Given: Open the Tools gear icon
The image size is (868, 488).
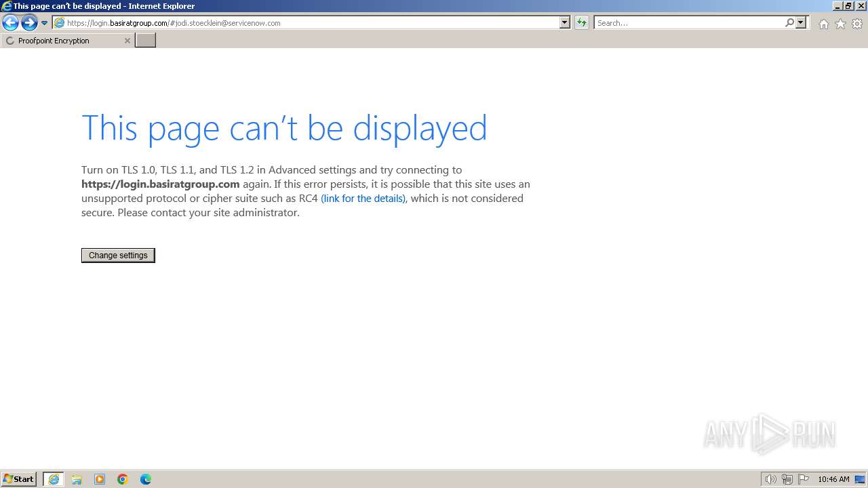Looking at the screenshot, I should click(857, 24).
